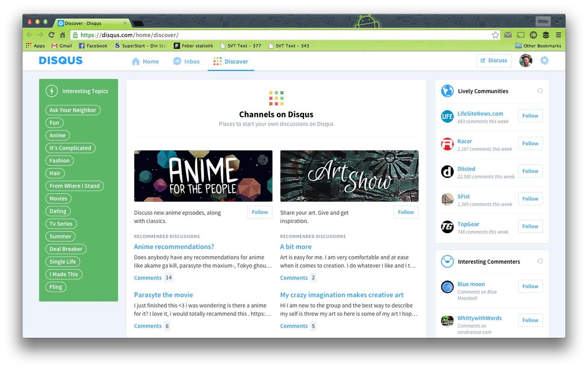This screenshot has height=369, width=588.
Task: Click the Dlisted community logo
Action: pos(447,172)
